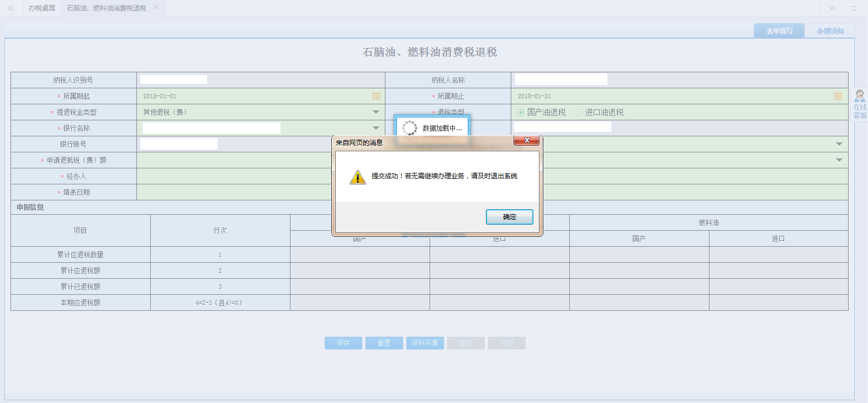Image resolution: width=868 pixels, height=403 pixels.
Task: Open the 在线客服 customer service icon
Action: pos(860,104)
